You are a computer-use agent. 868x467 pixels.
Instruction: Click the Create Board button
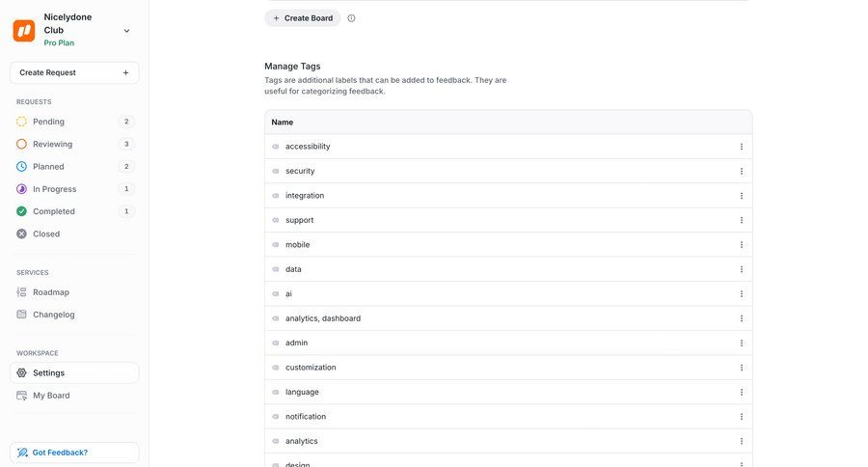(302, 18)
